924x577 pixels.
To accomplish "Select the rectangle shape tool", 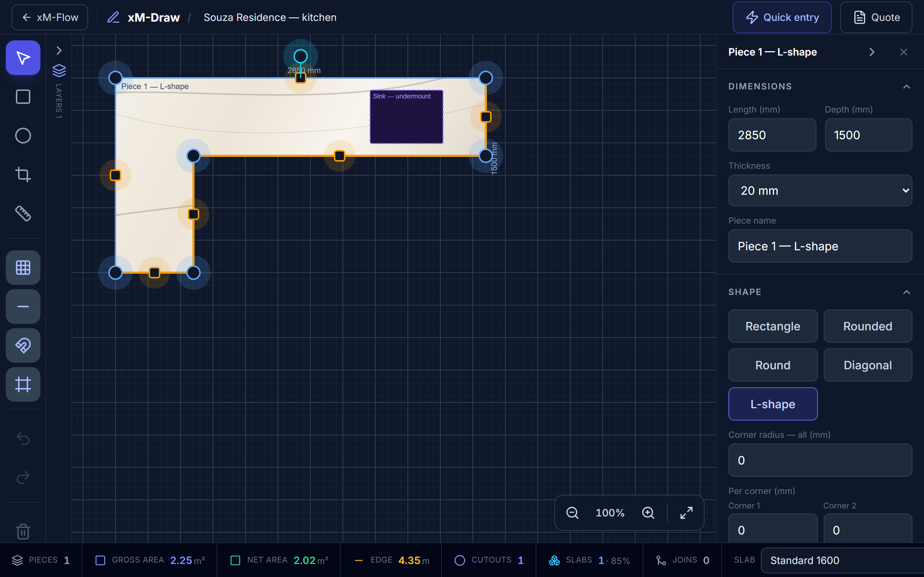I will 23,97.
